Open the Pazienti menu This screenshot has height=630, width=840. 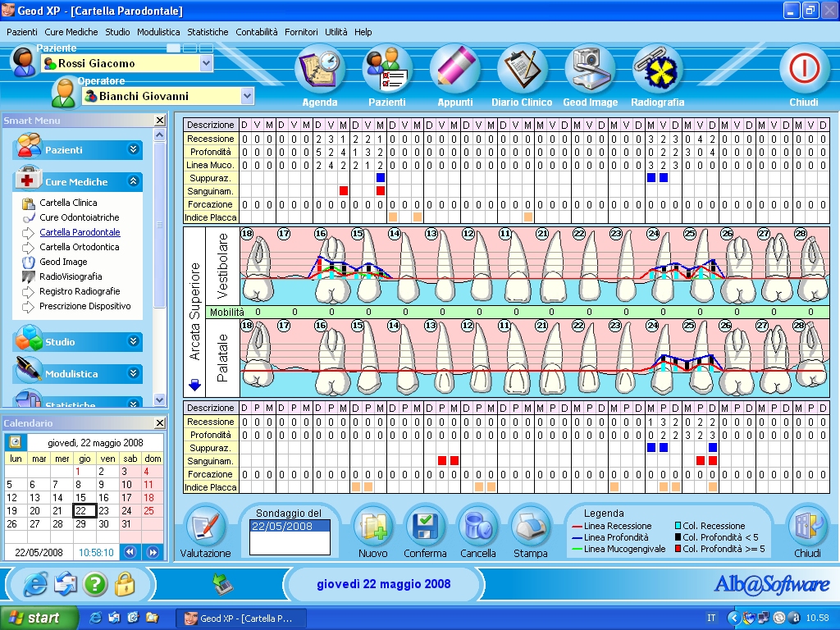pos(22,32)
